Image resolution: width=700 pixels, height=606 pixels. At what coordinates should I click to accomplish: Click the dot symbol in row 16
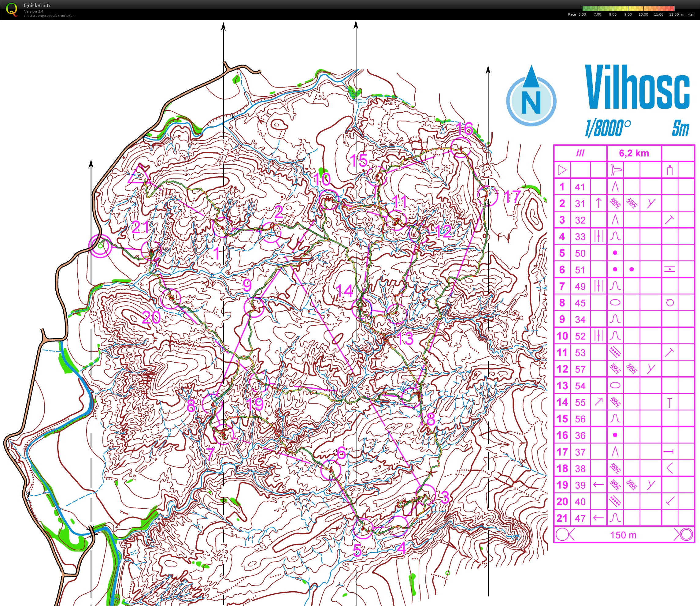(x=615, y=435)
